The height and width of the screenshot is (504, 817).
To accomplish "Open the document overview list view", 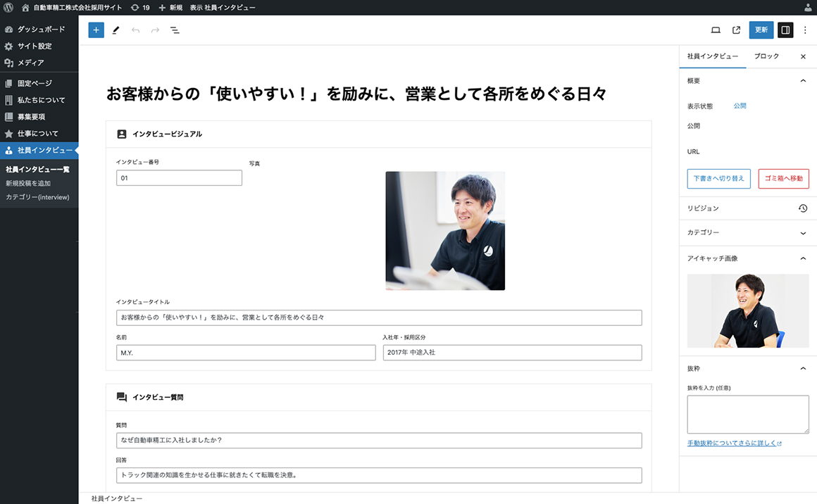I will click(x=175, y=30).
